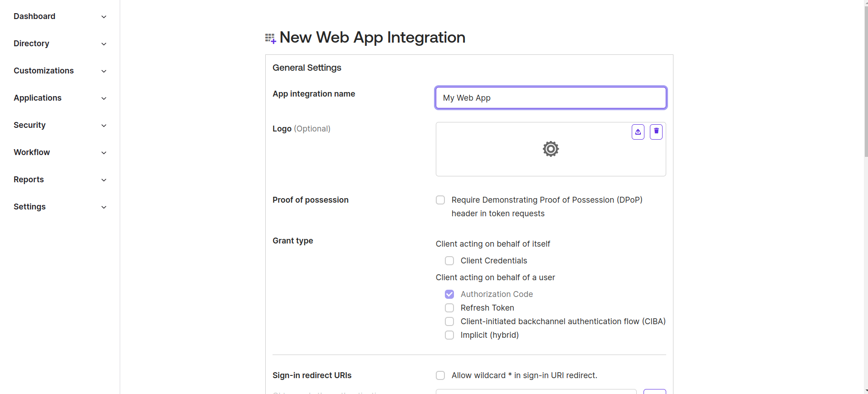Screen dimensions: 868x394
Task: Expand the Settings sidebar section
Action: click(x=104, y=207)
